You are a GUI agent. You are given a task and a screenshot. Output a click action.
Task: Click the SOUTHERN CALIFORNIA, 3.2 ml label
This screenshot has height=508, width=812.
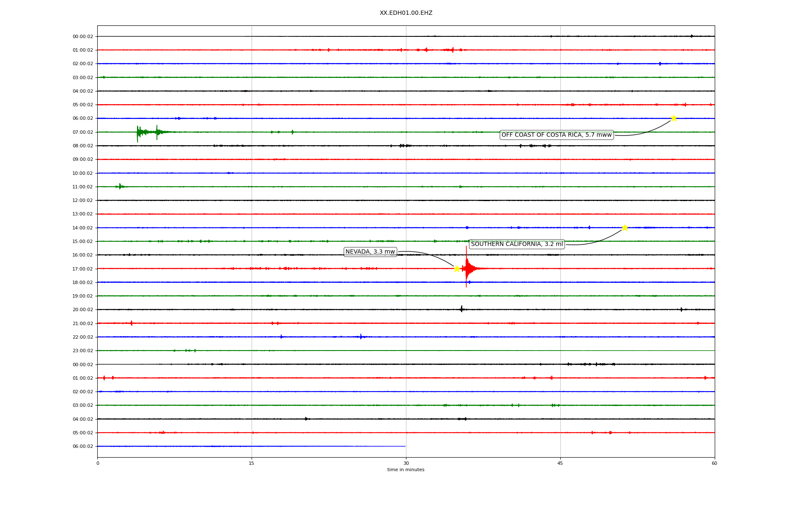(517, 244)
